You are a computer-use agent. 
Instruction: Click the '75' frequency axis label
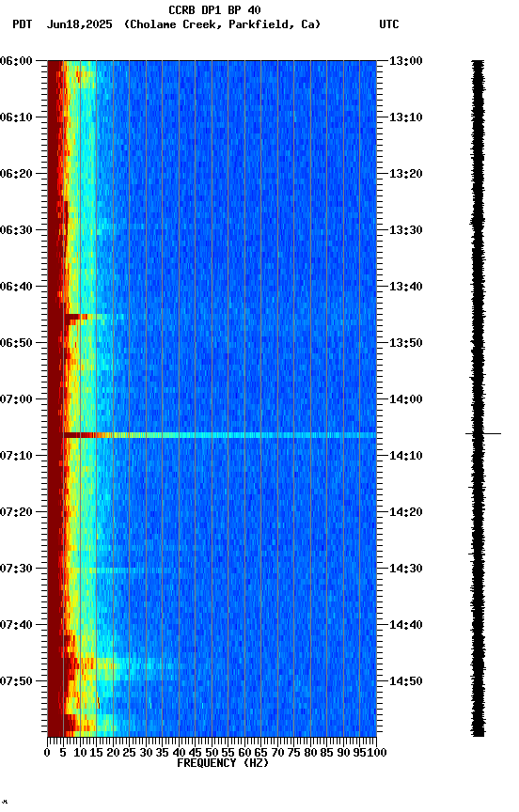(x=293, y=753)
